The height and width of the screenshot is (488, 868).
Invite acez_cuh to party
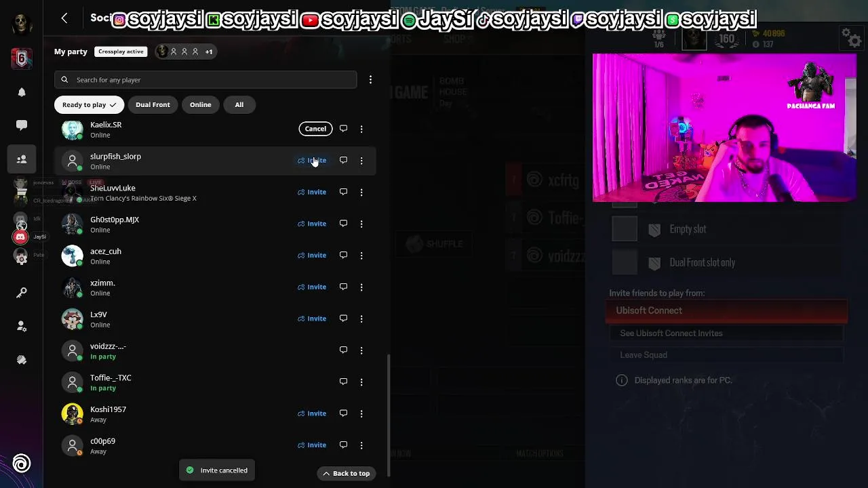pos(312,256)
